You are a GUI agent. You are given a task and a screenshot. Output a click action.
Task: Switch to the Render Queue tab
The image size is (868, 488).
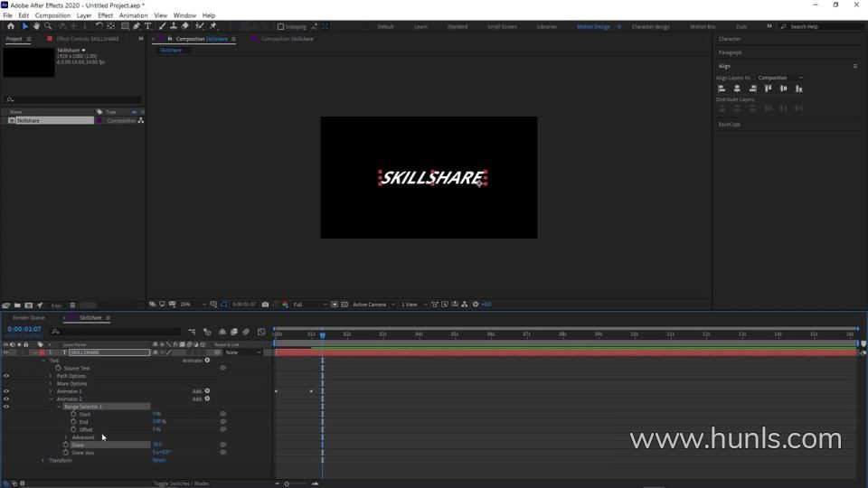tap(29, 317)
